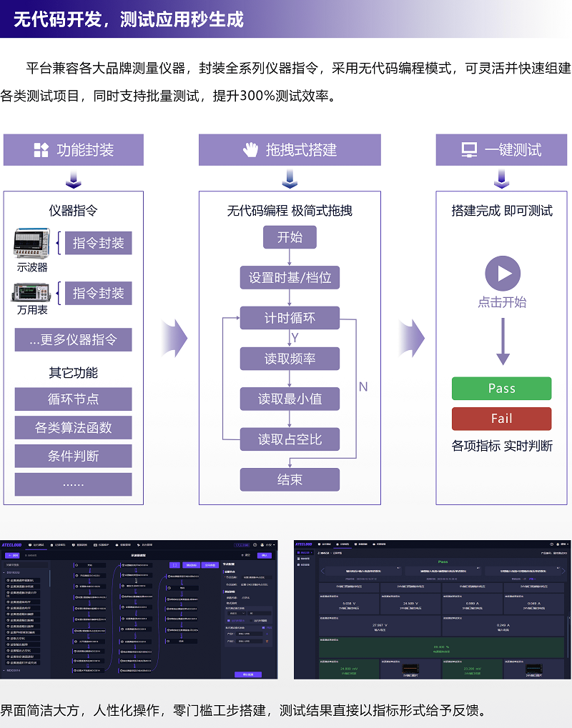Image resolution: width=572 pixels, height=728 pixels.
Task: Select the 一键测试 header tab
Action: click(501, 150)
